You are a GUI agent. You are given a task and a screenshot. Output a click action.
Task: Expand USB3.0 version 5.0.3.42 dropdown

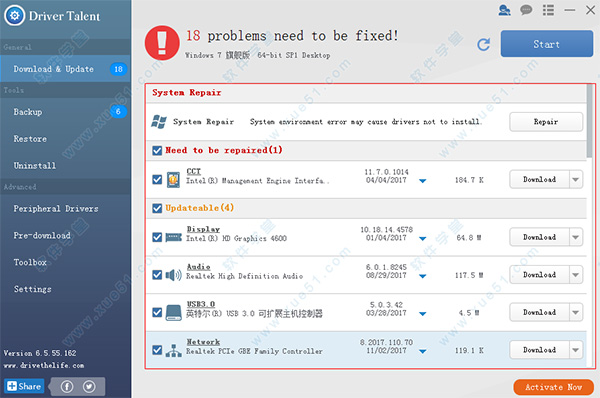(422, 314)
